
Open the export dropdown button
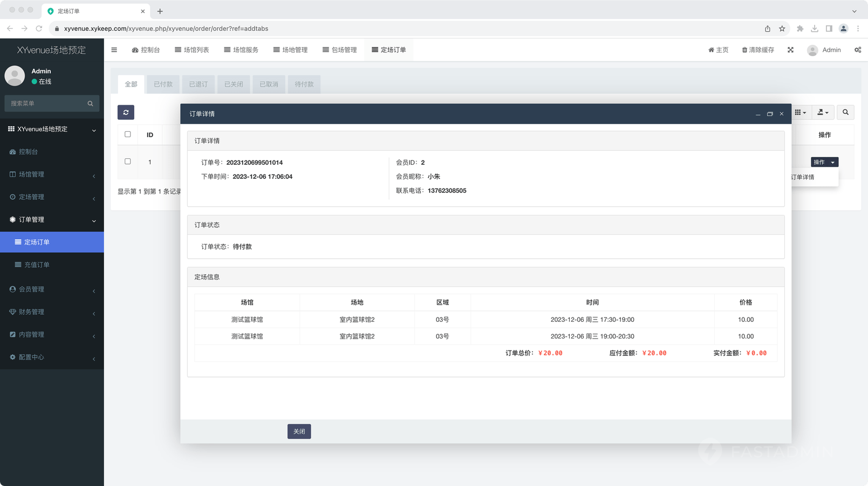[x=823, y=112]
